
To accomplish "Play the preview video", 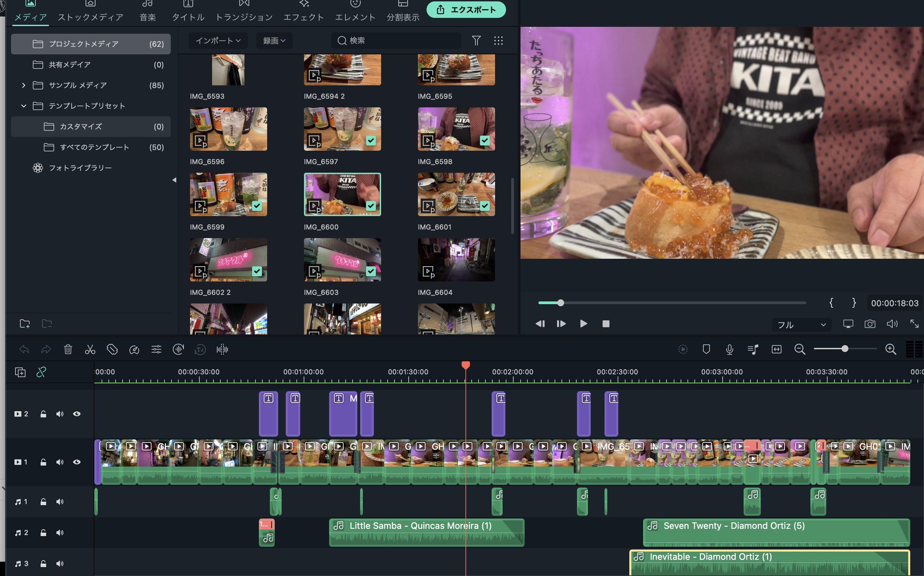I will pos(584,324).
